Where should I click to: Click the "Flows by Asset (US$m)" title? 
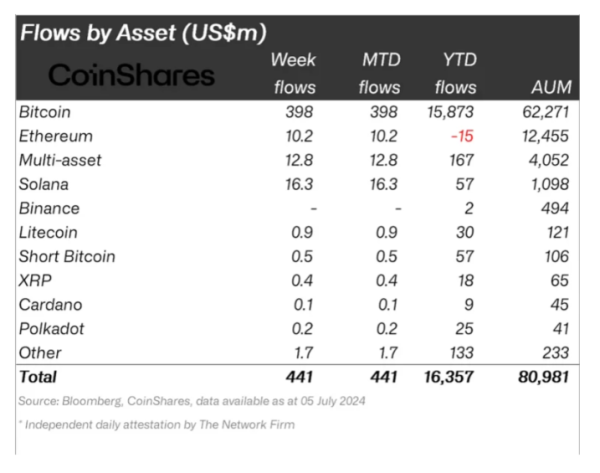144,32
